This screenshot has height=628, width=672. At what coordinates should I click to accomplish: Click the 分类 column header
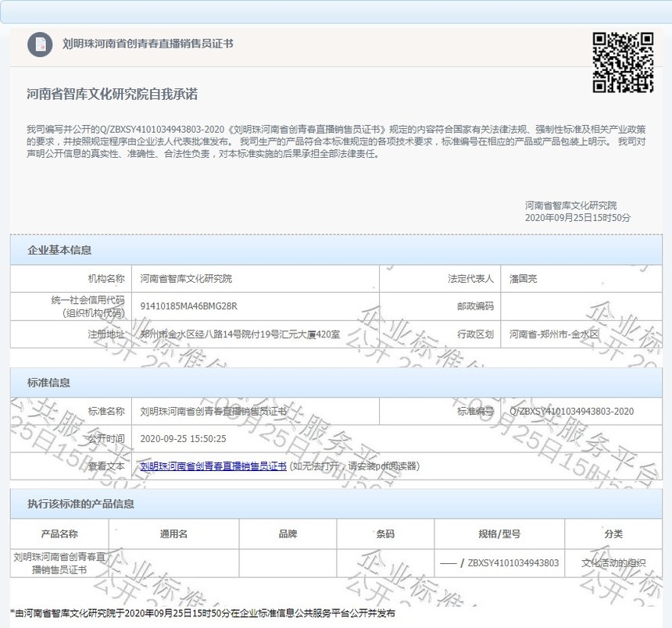[x=613, y=533]
